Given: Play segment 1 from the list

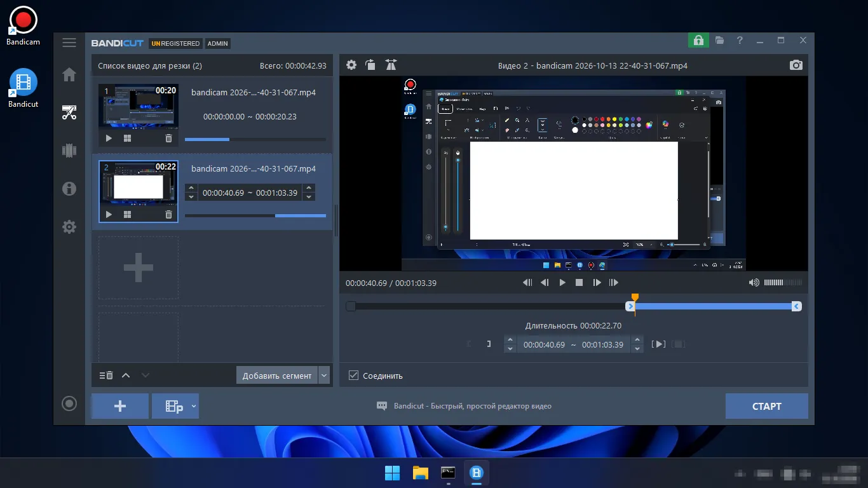Looking at the screenshot, I should pyautogui.click(x=109, y=138).
